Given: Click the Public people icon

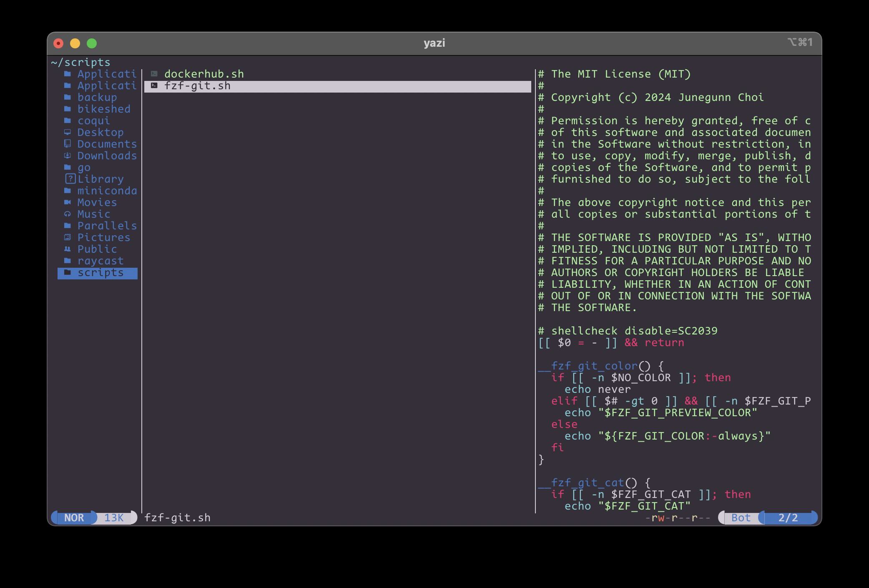Looking at the screenshot, I should coord(68,249).
